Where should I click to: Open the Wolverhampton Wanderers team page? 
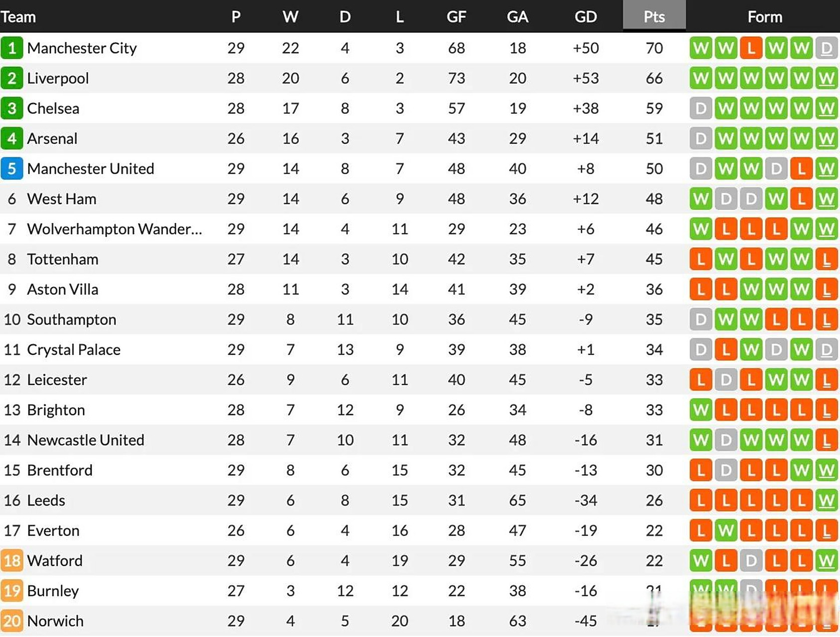[x=115, y=229]
